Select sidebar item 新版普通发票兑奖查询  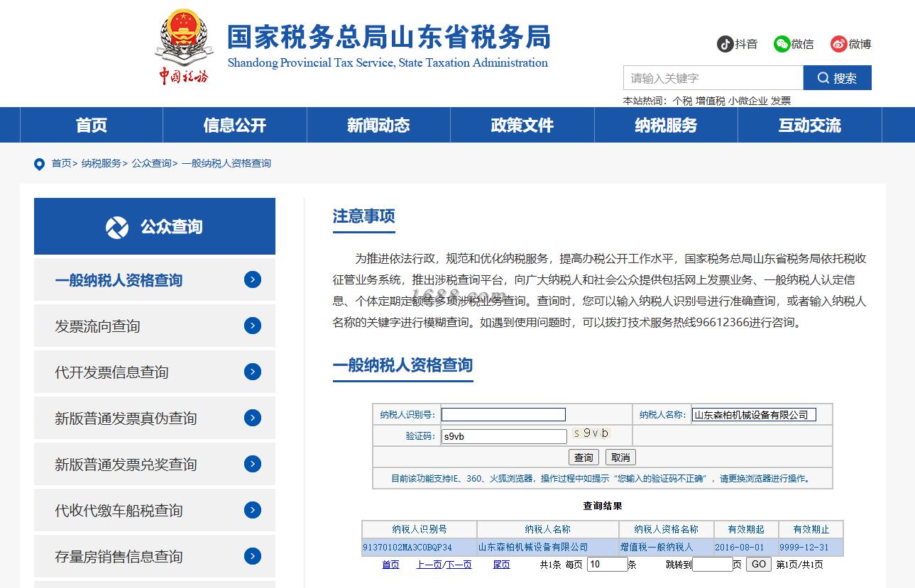coord(155,464)
